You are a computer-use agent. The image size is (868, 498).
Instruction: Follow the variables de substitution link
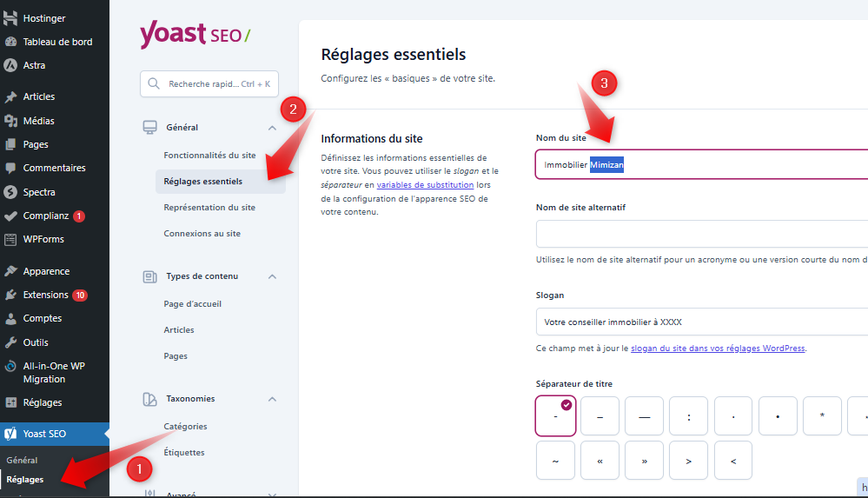[425, 184]
